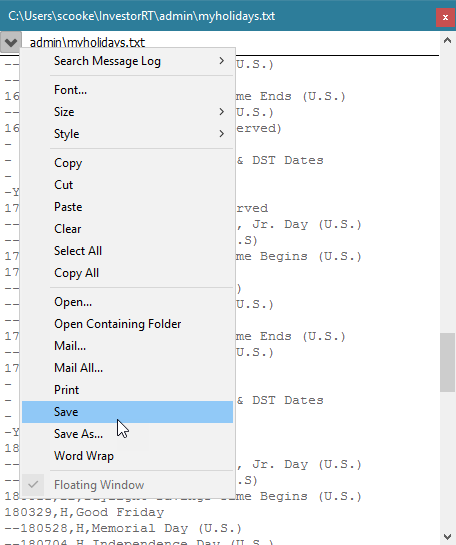This screenshot has width=456, height=545.
Task: Expand the Size submenu
Action: click(x=128, y=112)
